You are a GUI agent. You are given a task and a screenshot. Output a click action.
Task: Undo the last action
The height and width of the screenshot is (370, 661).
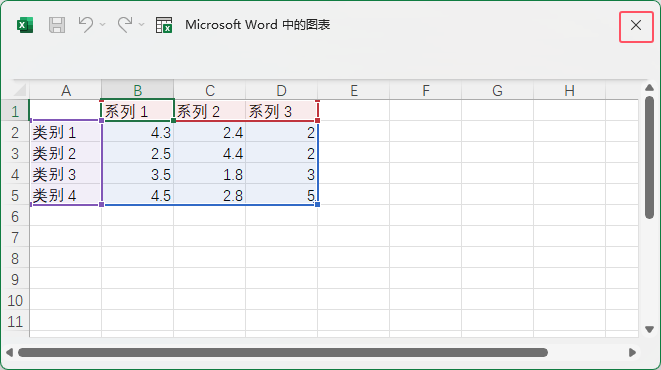click(86, 25)
